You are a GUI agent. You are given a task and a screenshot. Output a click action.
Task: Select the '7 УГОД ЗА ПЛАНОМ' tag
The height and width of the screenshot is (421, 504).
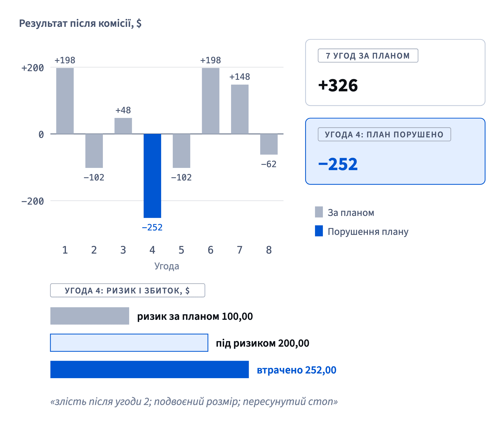(x=368, y=56)
